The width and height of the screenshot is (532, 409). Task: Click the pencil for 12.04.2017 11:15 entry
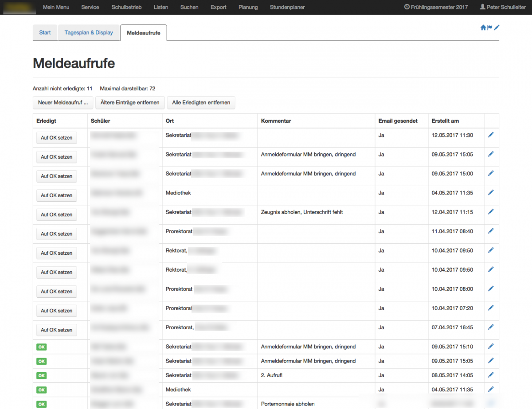pos(491,212)
